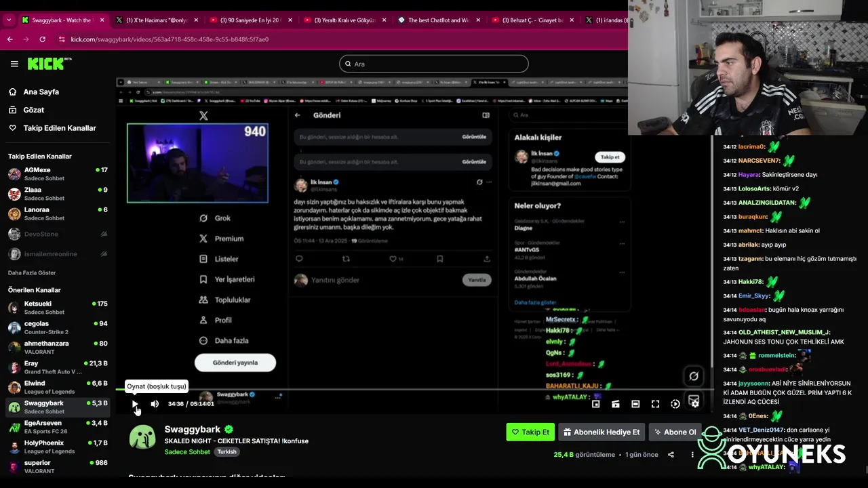Seek on the video progress bar
Screen dimensions: 868x488
coord(414,390)
